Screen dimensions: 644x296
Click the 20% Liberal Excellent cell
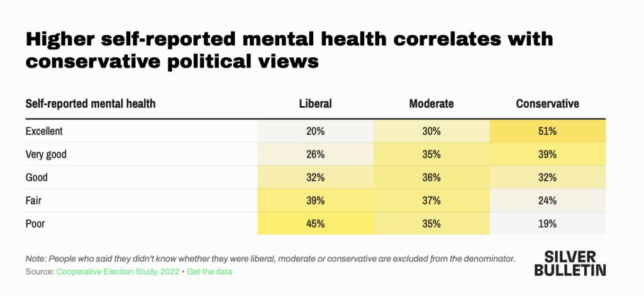315,132
